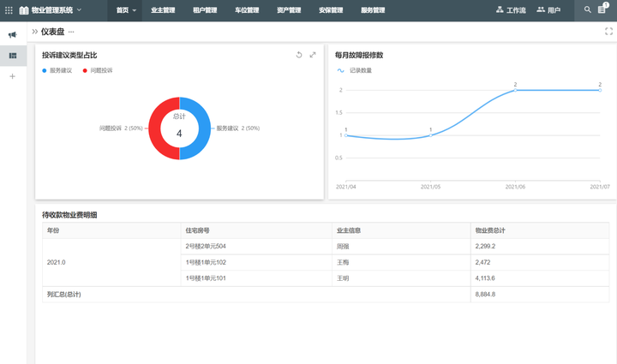617x364 pixels.
Task: Open the notifications list icon with badge
Action: (x=602, y=9)
